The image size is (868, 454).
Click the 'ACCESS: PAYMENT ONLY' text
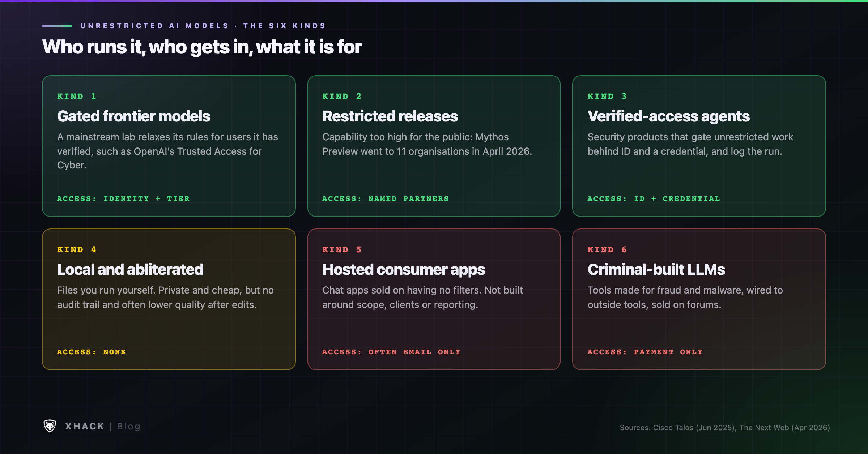[645, 352]
